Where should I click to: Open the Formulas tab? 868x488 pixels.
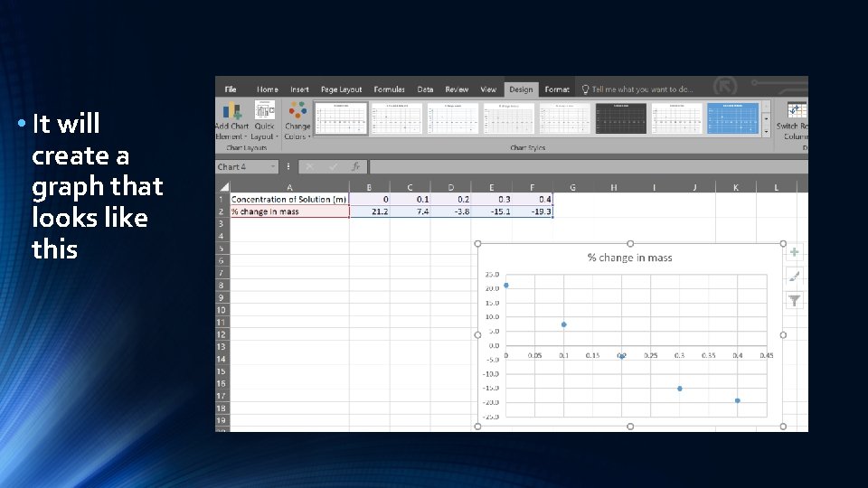tap(389, 89)
